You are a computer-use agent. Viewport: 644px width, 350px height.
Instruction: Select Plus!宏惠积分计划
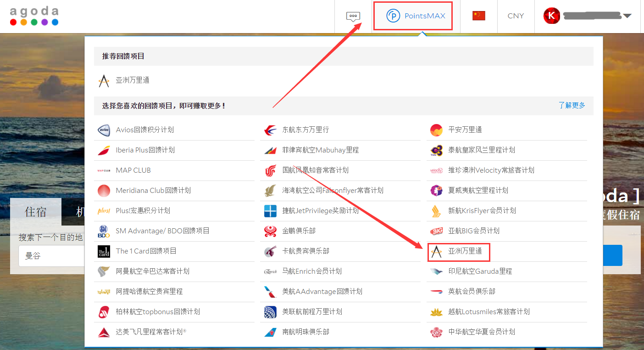[x=143, y=211]
